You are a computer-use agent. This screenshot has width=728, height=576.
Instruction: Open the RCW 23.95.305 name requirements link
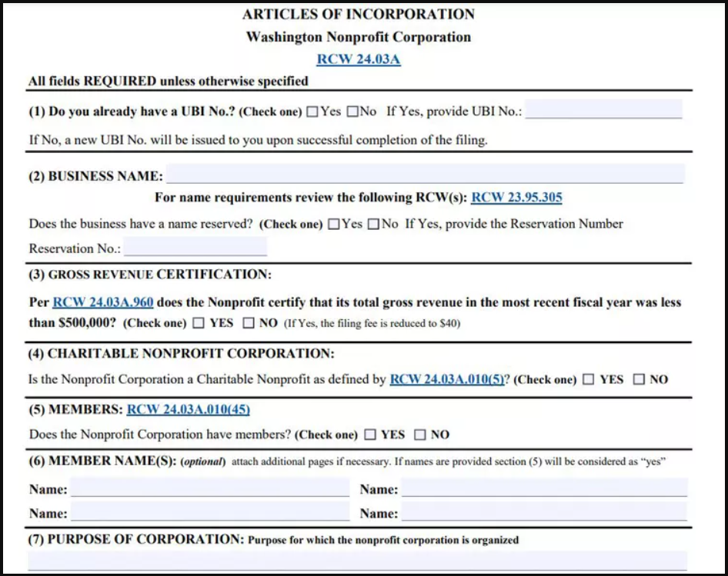(516, 198)
